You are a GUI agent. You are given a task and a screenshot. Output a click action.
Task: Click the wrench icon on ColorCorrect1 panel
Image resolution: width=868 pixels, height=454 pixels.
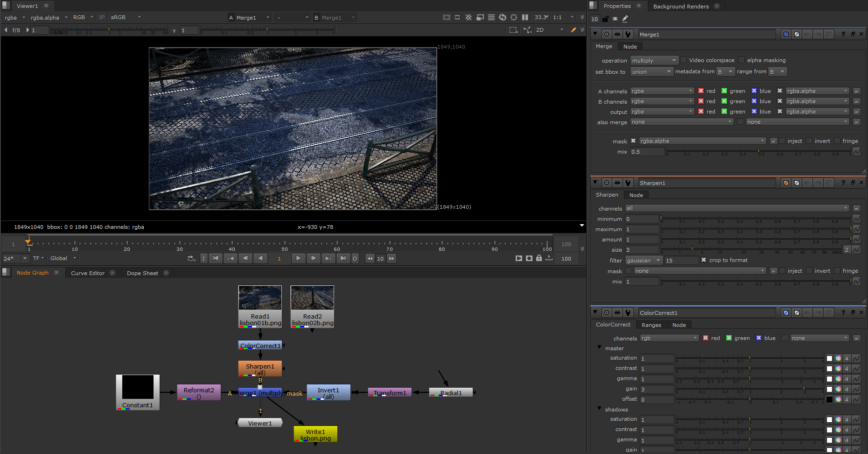pos(628,312)
